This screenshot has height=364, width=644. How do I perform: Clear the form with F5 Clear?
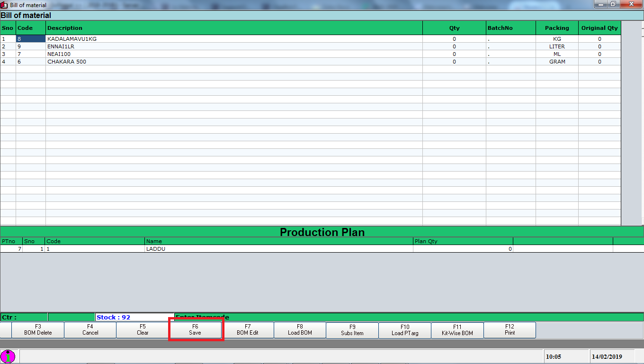[x=143, y=330]
